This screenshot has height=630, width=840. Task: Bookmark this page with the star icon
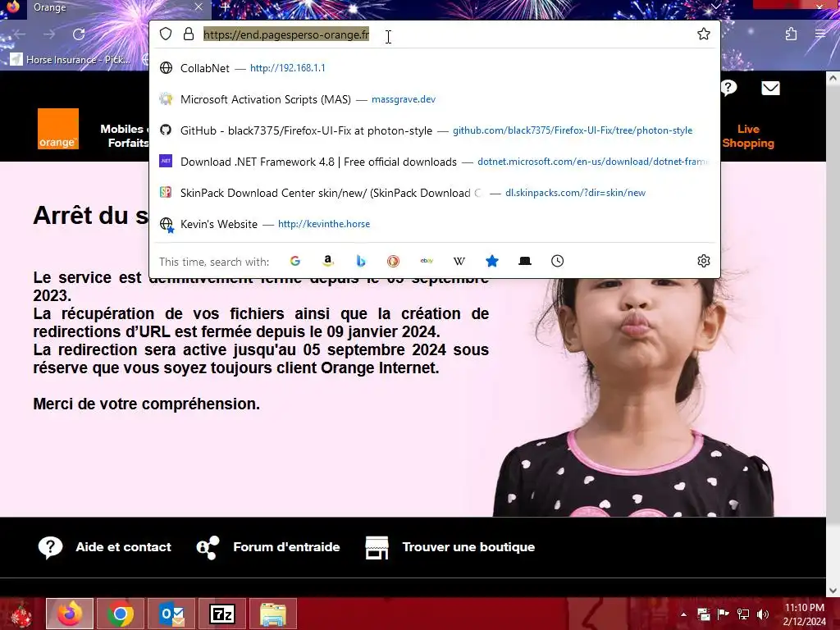pos(703,34)
